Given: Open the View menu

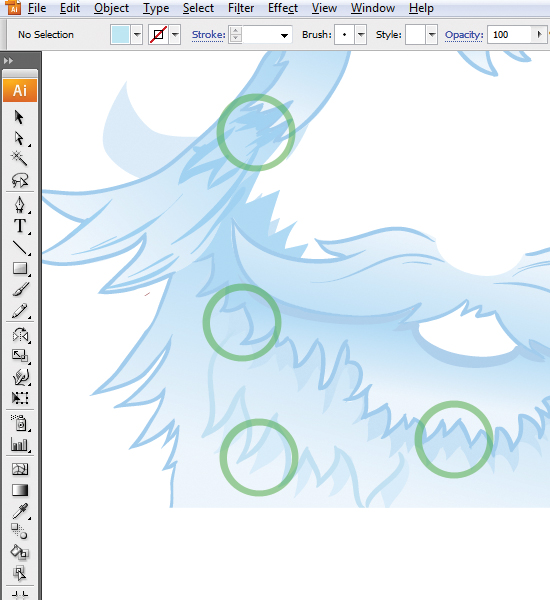Looking at the screenshot, I should [324, 8].
